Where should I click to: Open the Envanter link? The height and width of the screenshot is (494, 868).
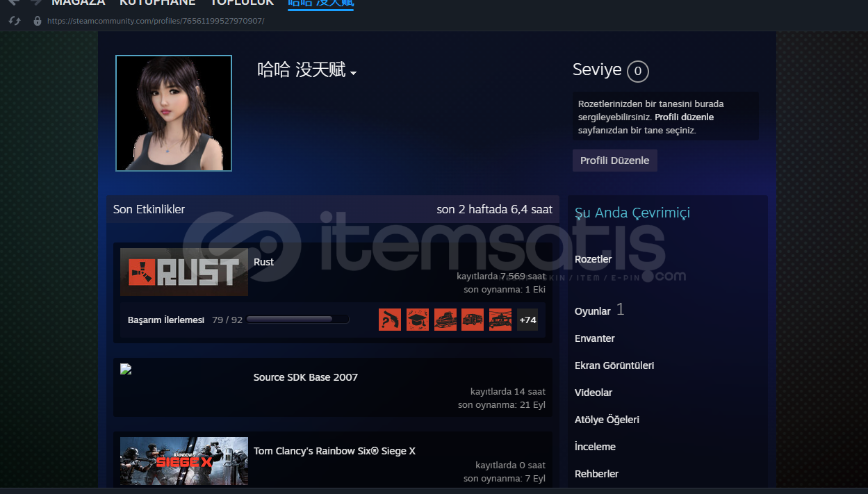[595, 338]
